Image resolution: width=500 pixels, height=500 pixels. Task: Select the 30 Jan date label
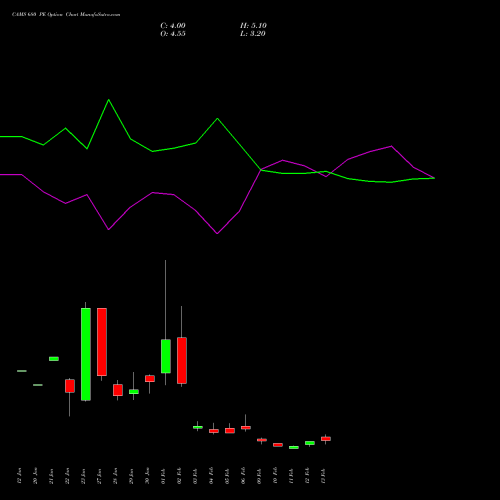pos(147,476)
